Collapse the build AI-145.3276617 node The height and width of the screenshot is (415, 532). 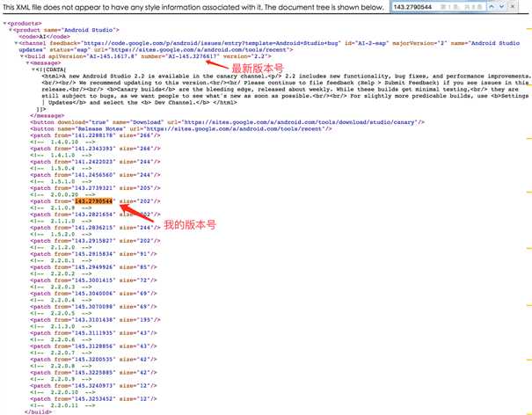[22, 56]
